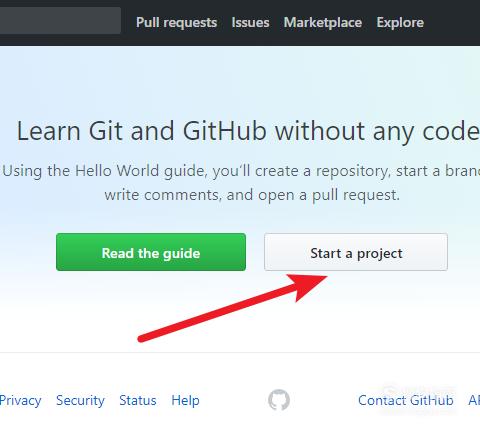Click the red arrow annotation
The width and height of the screenshot is (480, 440).
pos(233,308)
